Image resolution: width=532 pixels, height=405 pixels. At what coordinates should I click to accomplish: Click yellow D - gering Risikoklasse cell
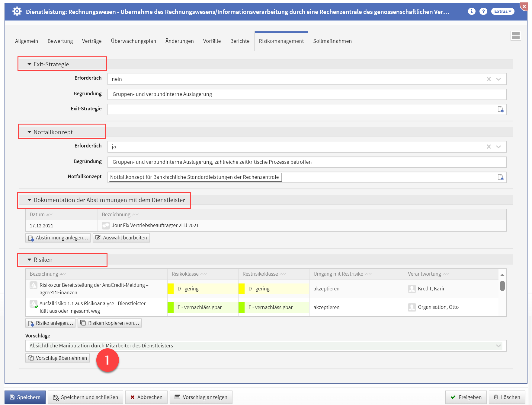point(203,289)
